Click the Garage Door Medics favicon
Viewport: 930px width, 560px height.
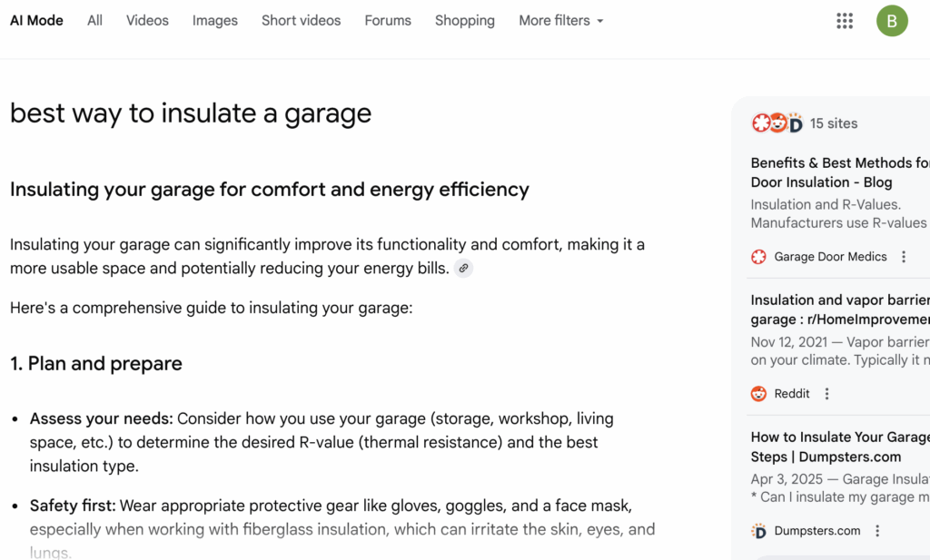(x=759, y=257)
